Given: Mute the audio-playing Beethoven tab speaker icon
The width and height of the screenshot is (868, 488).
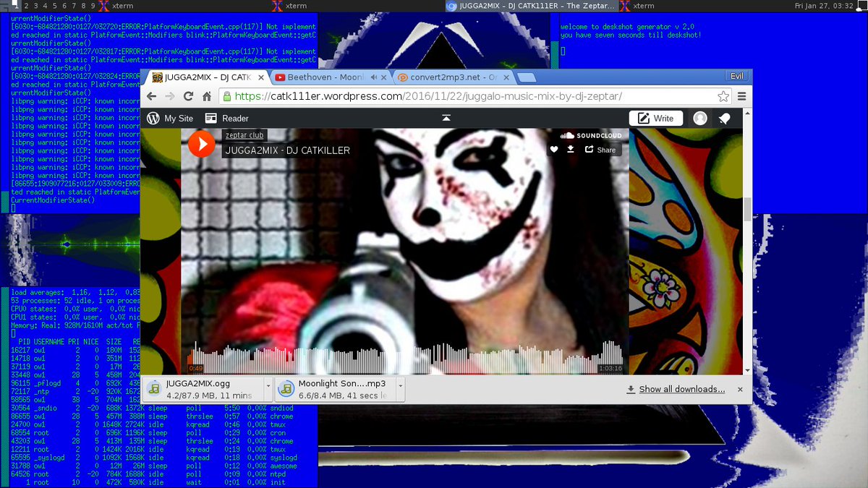Looking at the screenshot, I should [373, 77].
